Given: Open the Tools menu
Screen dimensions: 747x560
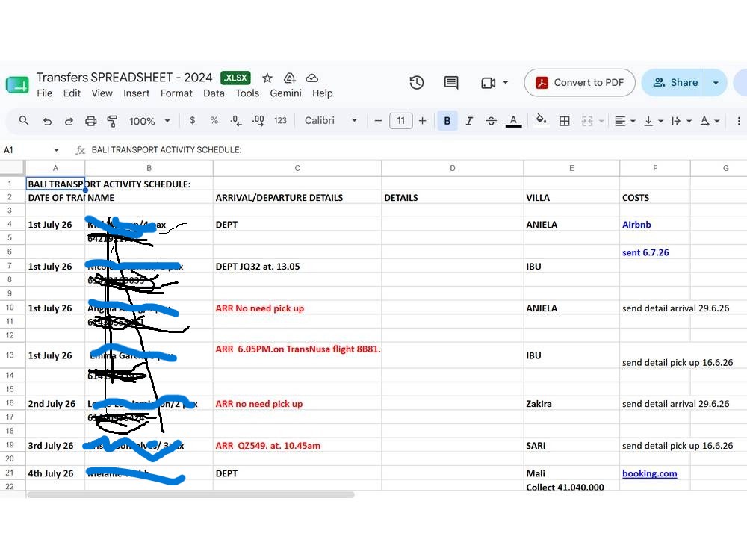Looking at the screenshot, I should point(247,93).
